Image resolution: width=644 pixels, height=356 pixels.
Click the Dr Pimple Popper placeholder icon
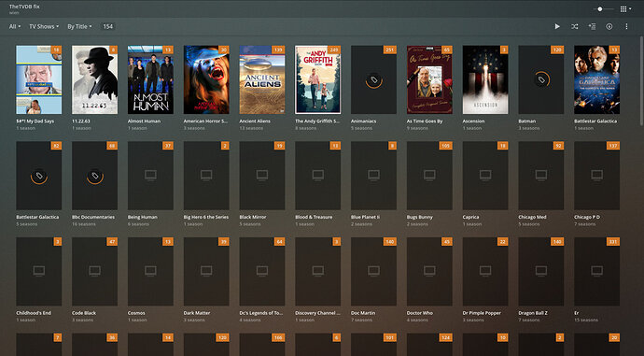pyautogui.click(x=485, y=271)
